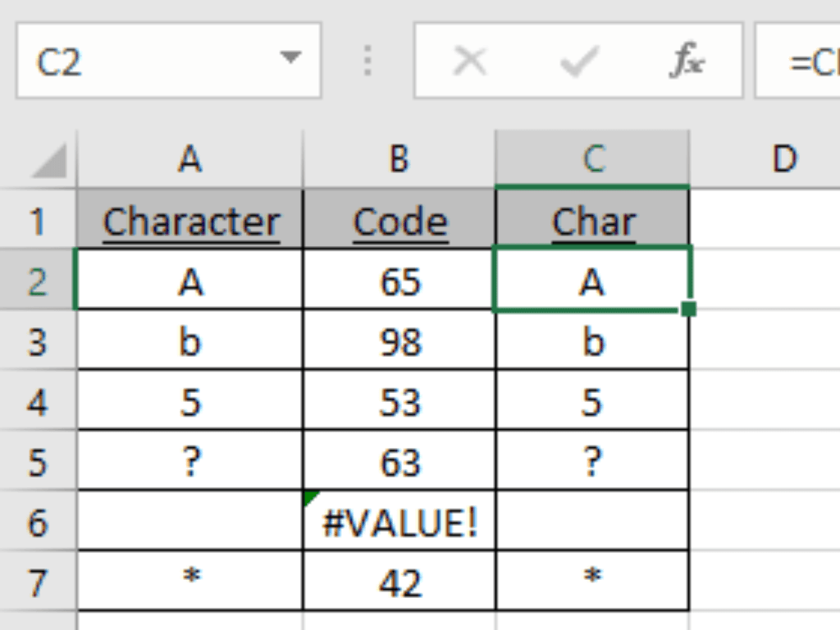
Task: Click the formula bar resize dots handle
Action: pos(367,62)
